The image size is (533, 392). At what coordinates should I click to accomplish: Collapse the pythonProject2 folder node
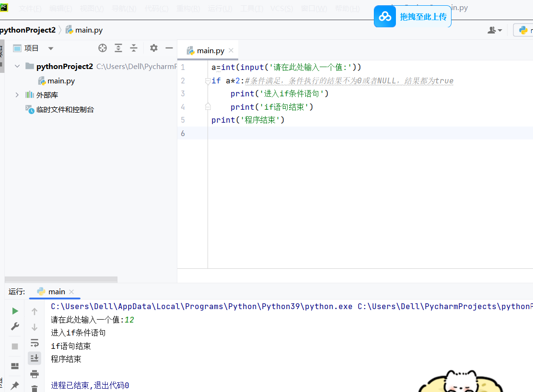coord(18,66)
